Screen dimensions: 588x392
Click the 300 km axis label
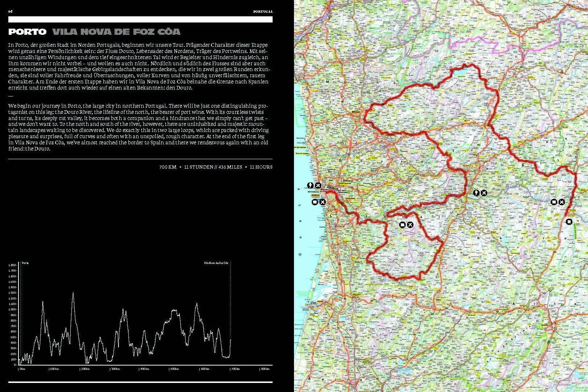[115, 369]
